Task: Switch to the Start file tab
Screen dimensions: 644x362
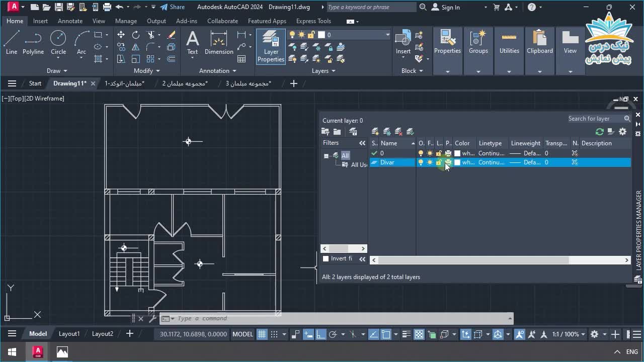Action: pos(35,83)
